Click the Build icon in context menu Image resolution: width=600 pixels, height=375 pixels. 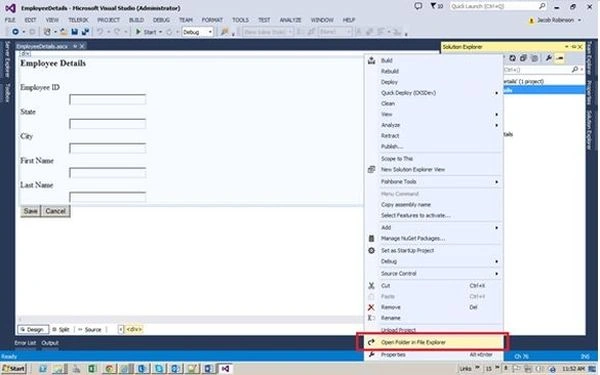[371, 60]
